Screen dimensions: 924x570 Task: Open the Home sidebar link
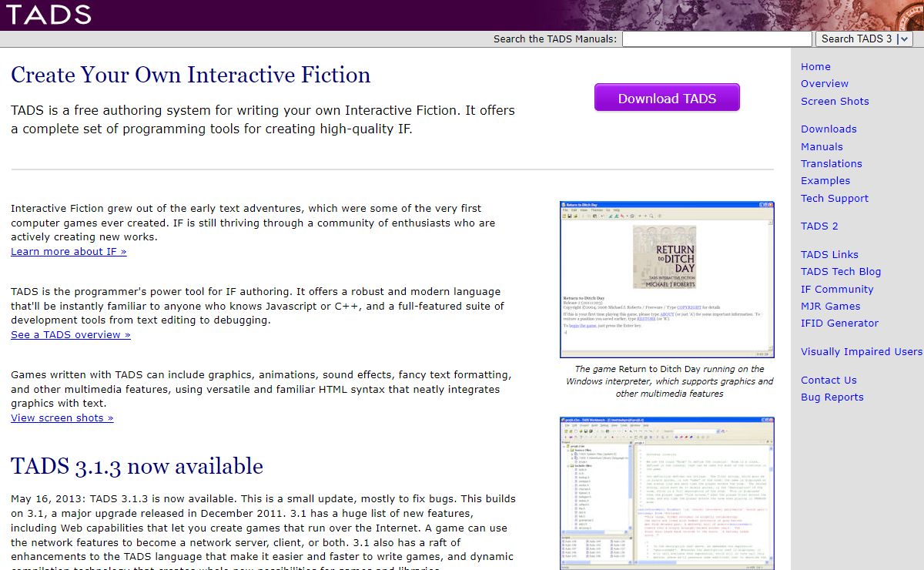(x=815, y=66)
